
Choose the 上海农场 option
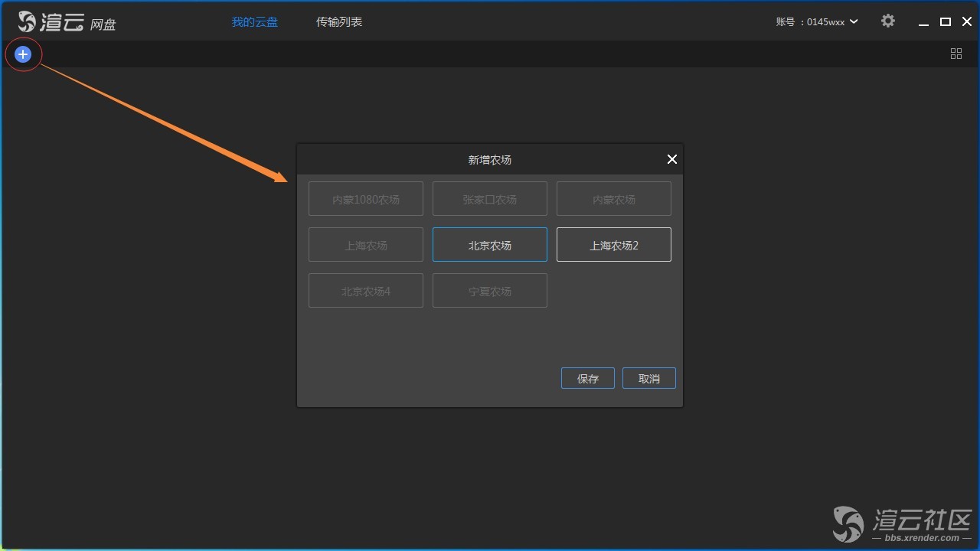(x=366, y=245)
